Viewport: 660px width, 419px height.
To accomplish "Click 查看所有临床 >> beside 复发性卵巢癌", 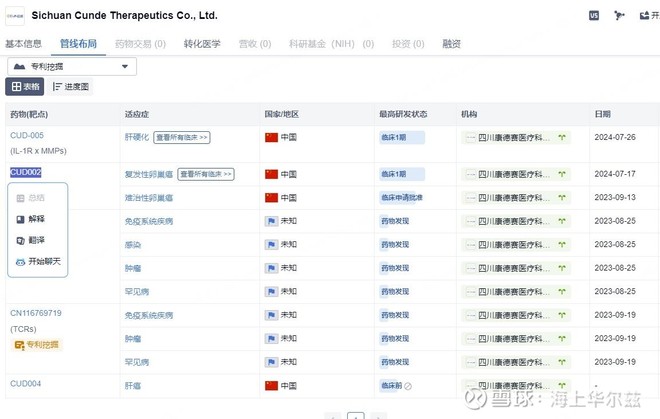I will pyautogui.click(x=206, y=174).
